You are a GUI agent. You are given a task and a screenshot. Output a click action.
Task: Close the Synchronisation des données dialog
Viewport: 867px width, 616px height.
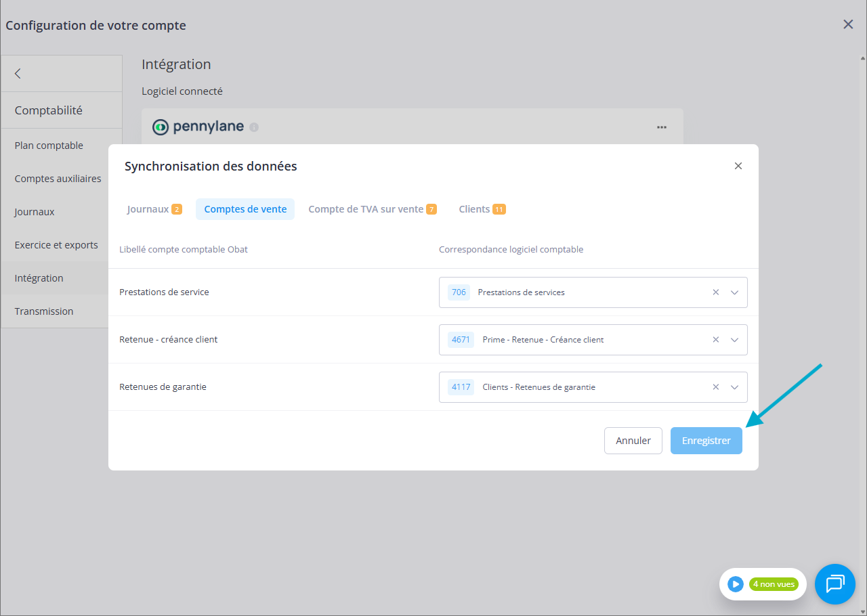tap(738, 166)
